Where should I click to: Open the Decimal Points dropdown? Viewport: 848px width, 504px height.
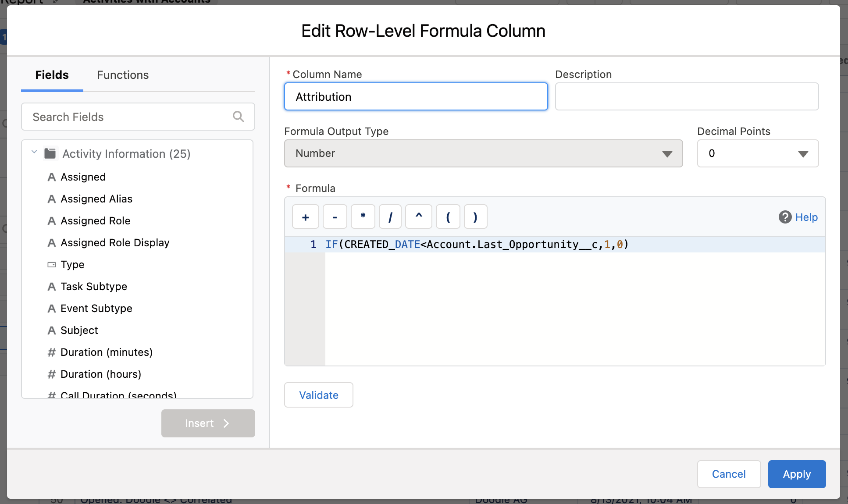758,153
